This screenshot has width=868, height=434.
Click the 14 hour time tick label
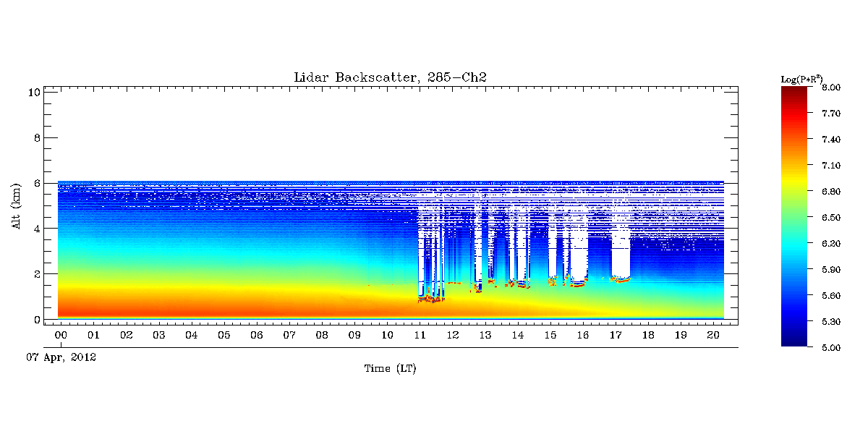click(517, 336)
